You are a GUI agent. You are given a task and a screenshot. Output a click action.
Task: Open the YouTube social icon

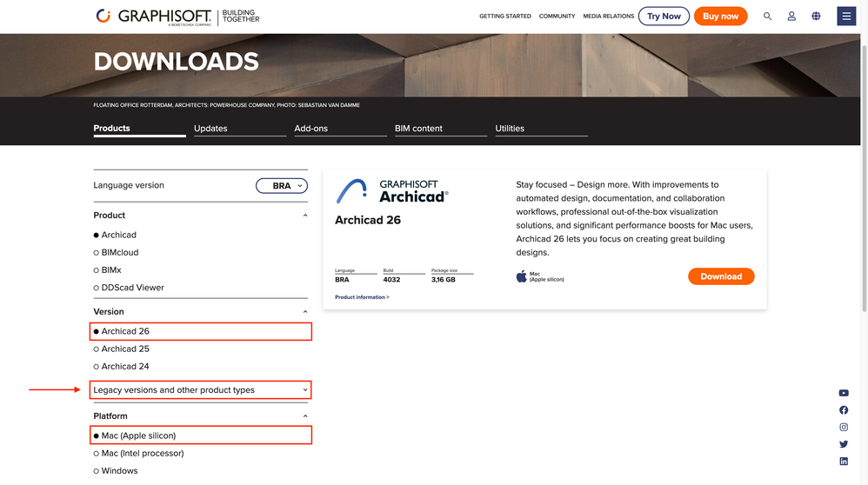pos(844,393)
